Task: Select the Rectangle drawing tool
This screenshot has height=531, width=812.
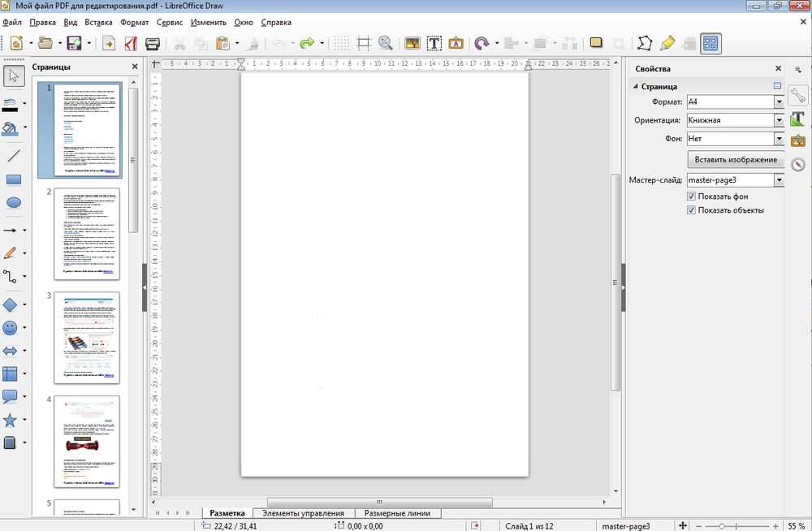Action: point(14,179)
